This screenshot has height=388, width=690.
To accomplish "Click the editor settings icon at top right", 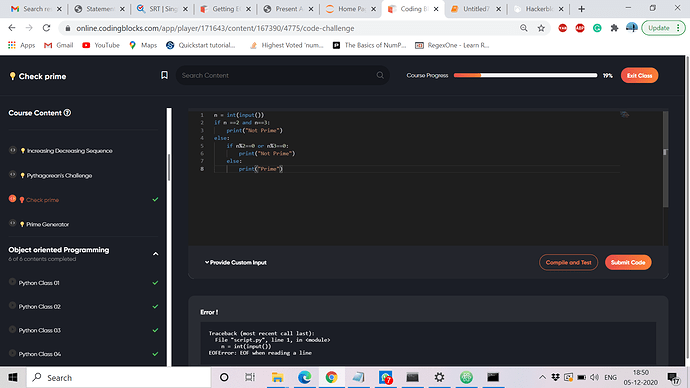I will click(624, 114).
